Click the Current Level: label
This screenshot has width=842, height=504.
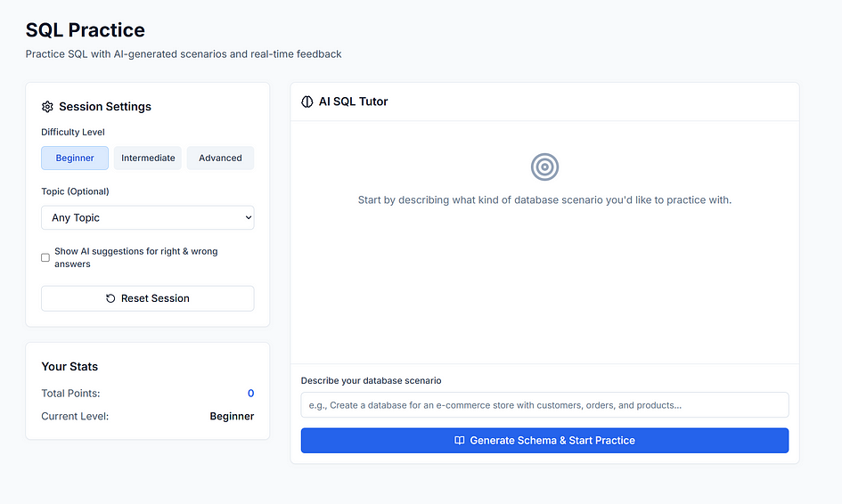[x=75, y=417]
